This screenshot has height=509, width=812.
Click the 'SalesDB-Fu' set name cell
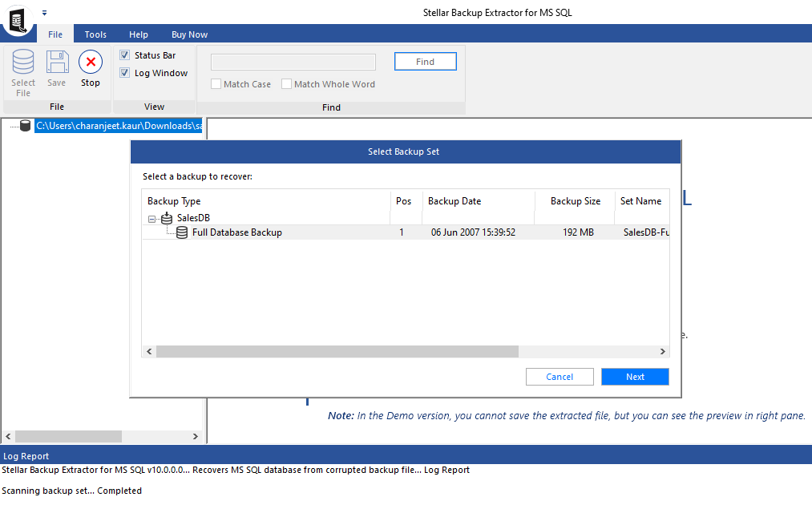tap(646, 232)
